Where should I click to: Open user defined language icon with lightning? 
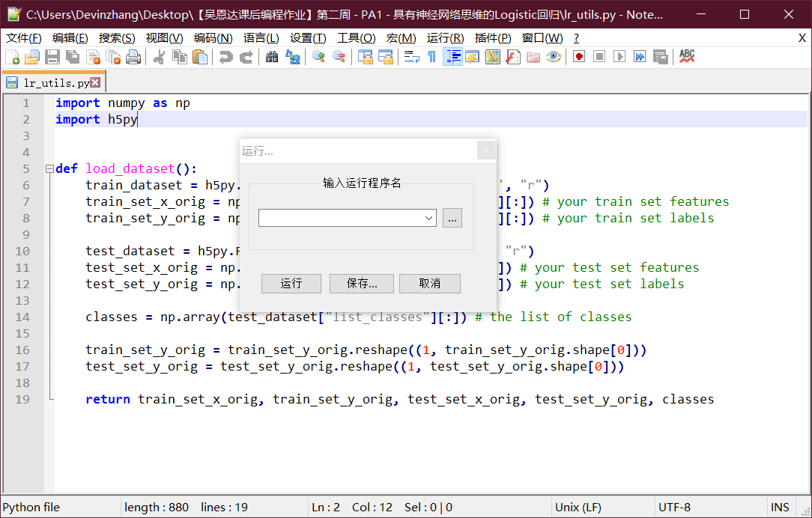(x=472, y=57)
